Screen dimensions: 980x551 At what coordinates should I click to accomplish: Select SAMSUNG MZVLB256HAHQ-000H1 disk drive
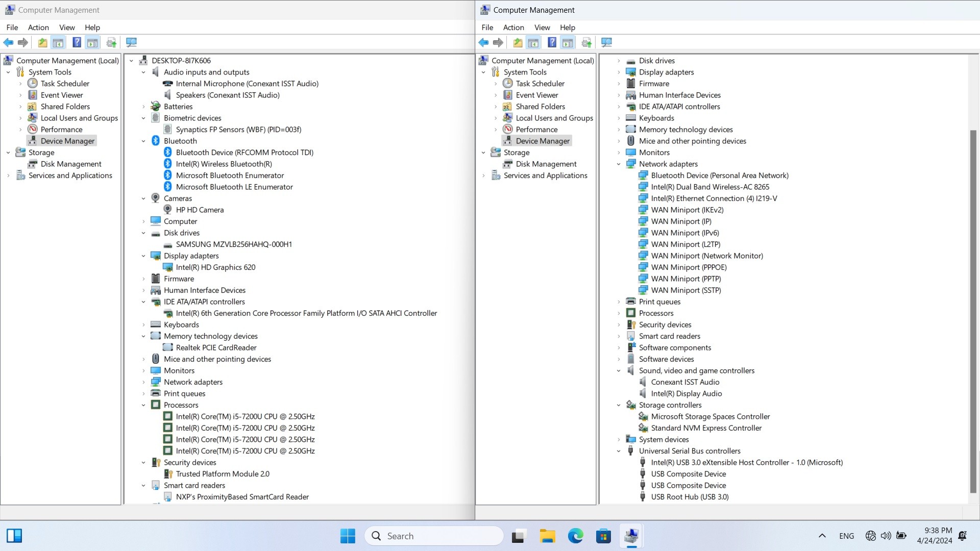pos(234,244)
